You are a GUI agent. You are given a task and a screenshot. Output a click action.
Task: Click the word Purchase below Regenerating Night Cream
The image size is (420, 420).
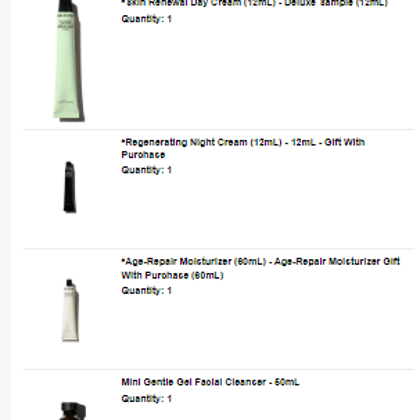[x=143, y=155]
